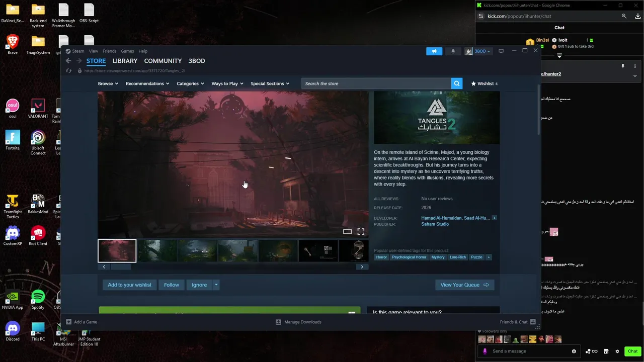Open the VALORANT desktop icon
Image resolution: width=644 pixels, height=362 pixels.
coord(38,109)
